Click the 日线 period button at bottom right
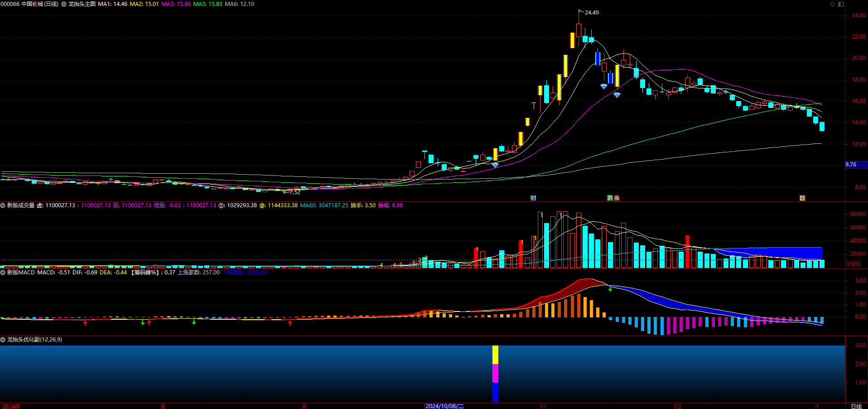 coord(856,406)
